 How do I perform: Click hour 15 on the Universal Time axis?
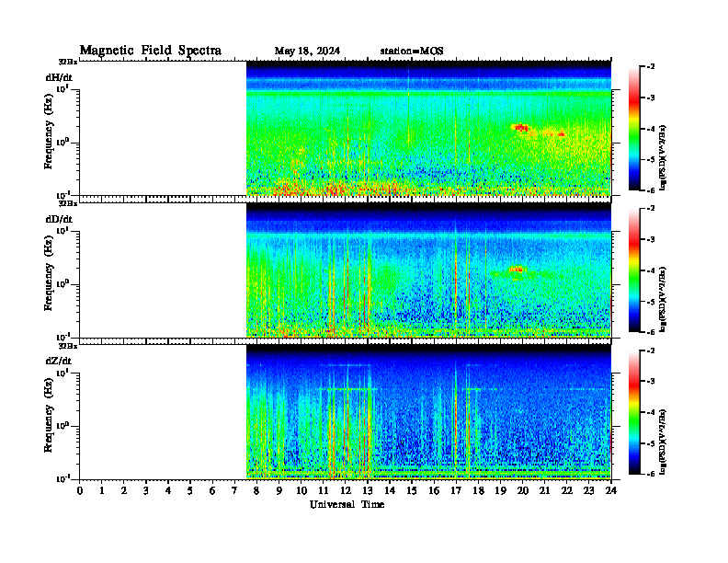coord(412,491)
